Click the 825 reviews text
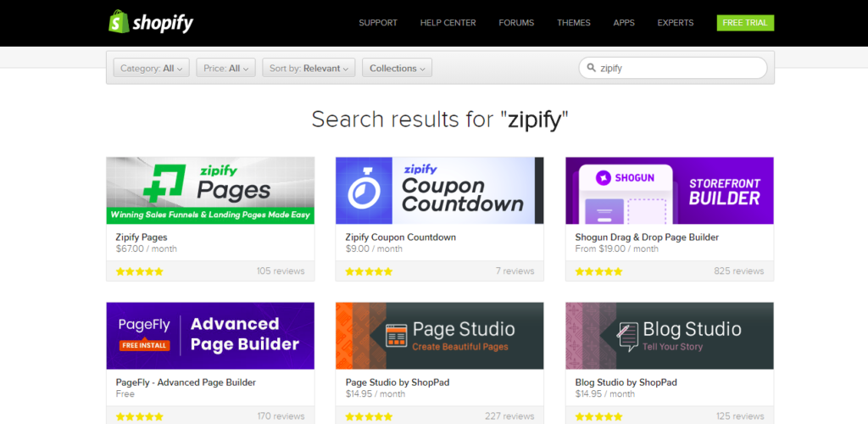Image resolution: width=868 pixels, height=424 pixels. (x=739, y=271)
